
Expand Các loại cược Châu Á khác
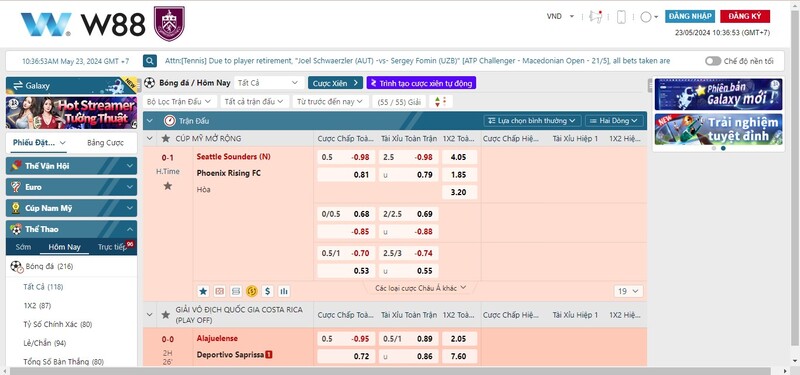(421, 288)
